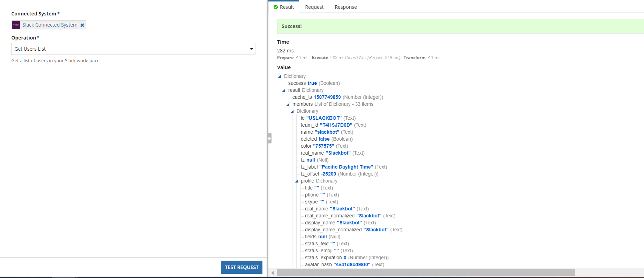
Task: Select the cache_ts 1587749859 value
Action: click(x=327, y=97)
